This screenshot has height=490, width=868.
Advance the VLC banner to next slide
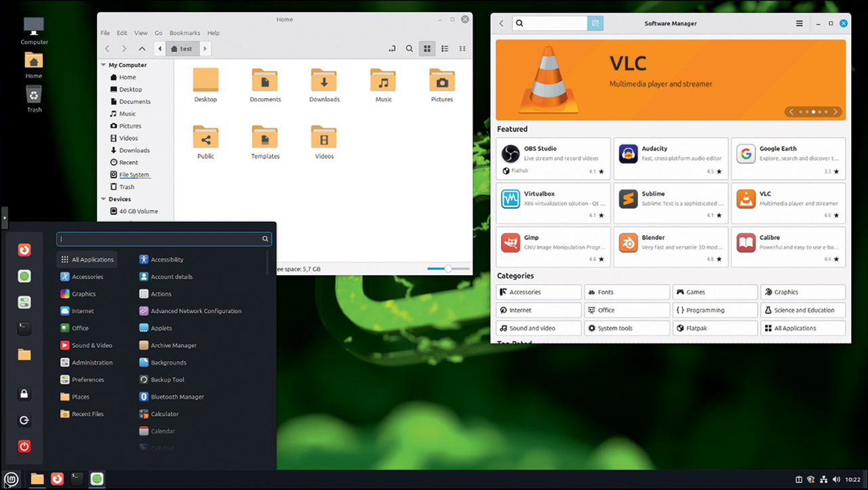835,112
